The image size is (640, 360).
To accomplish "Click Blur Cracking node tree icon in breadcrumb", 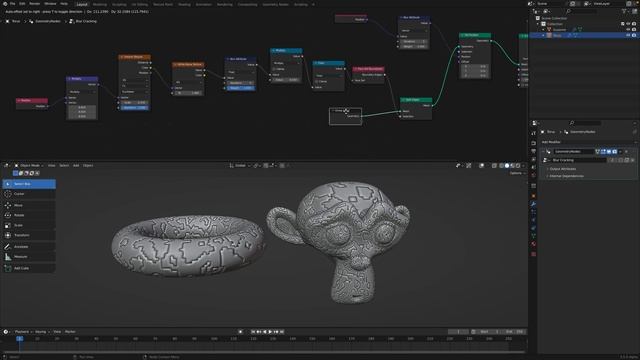I will pos(71,21).
